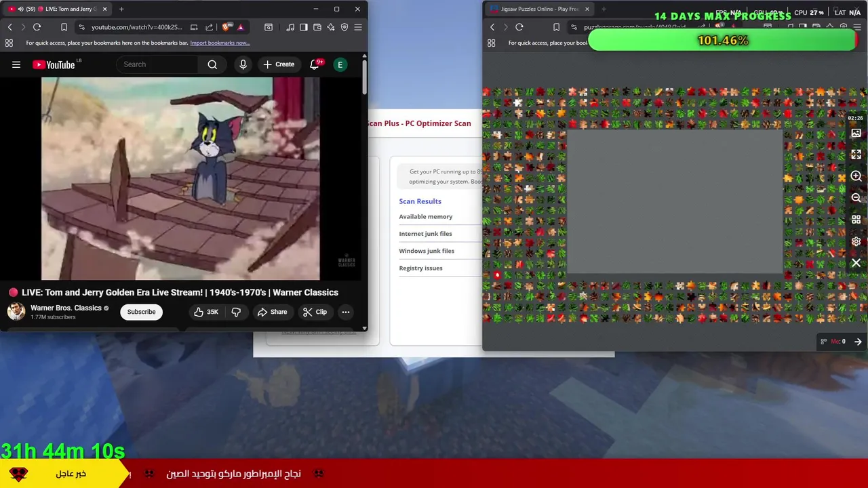
Task: Close the Tom and Jerry tab
Action: pyautogui.click(x=104, y=9)
